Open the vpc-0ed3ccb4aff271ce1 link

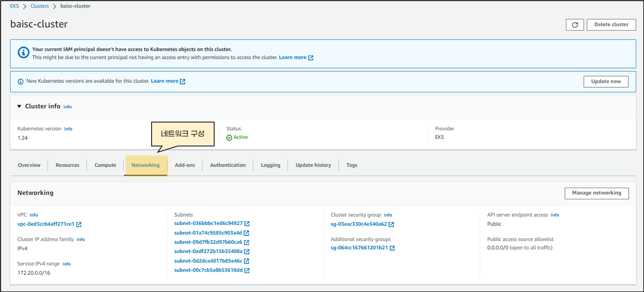point(46,224)
